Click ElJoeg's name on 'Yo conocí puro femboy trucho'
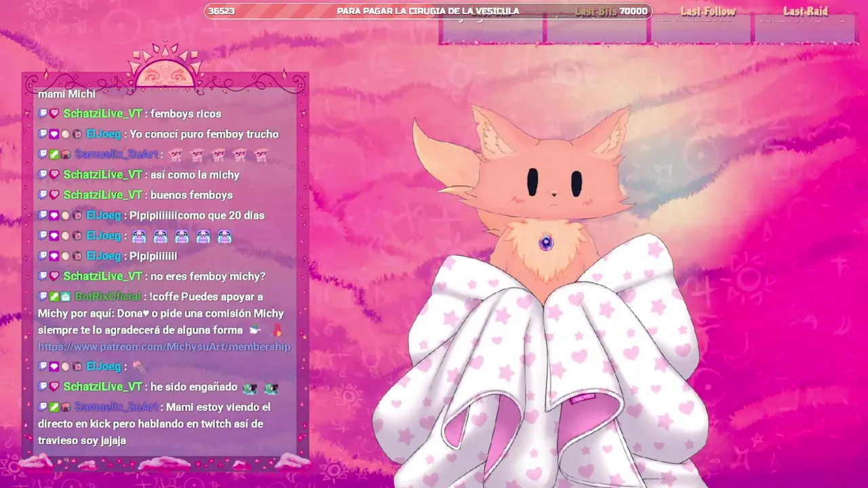The width and height of the screenshot is (868, 488). click(x=103, y=134)
